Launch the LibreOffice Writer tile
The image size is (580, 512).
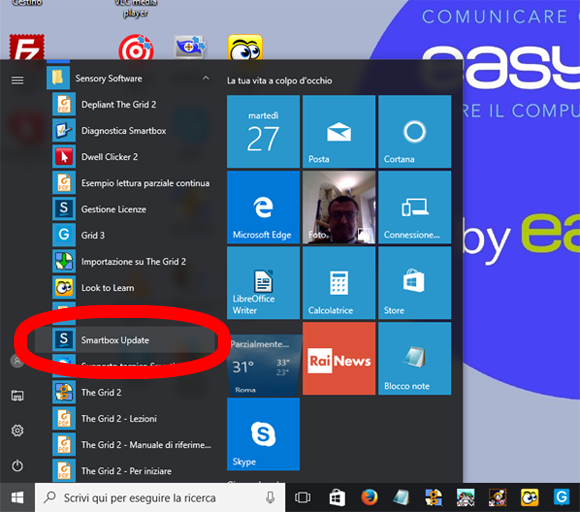263,283
